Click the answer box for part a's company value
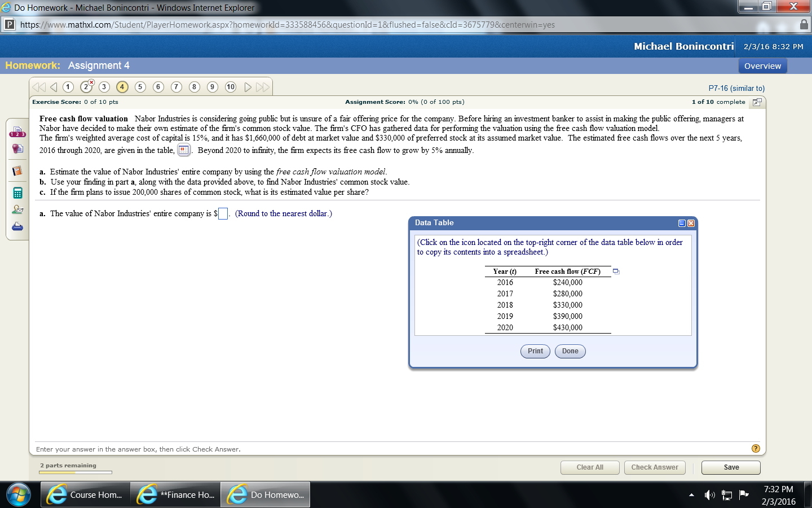This screenshot has height=508, width=812. (222, 213)
